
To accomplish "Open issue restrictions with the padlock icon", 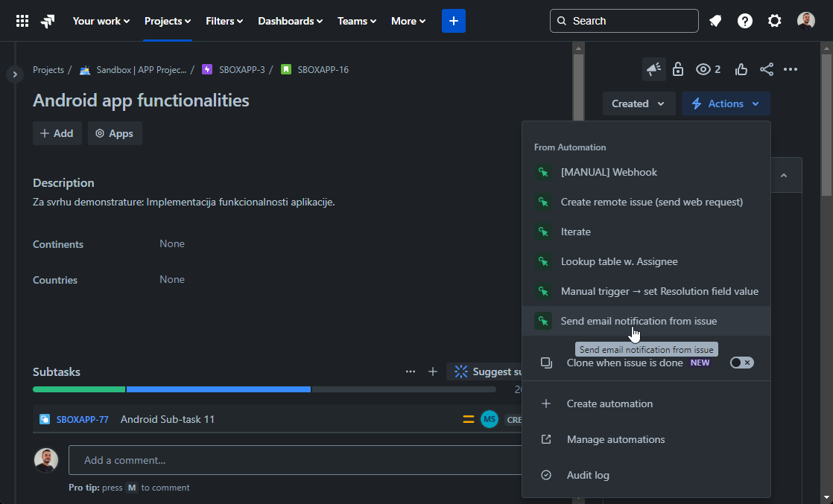I will tap(678, 68).
